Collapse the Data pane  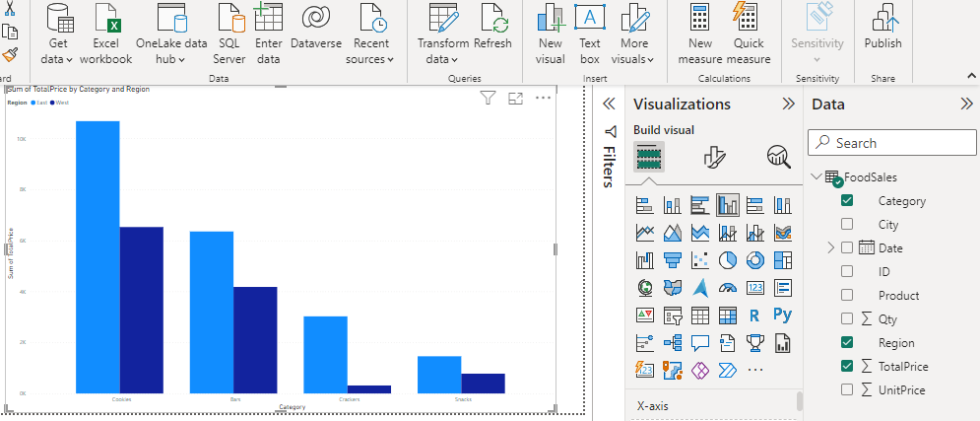pos(967,104)
